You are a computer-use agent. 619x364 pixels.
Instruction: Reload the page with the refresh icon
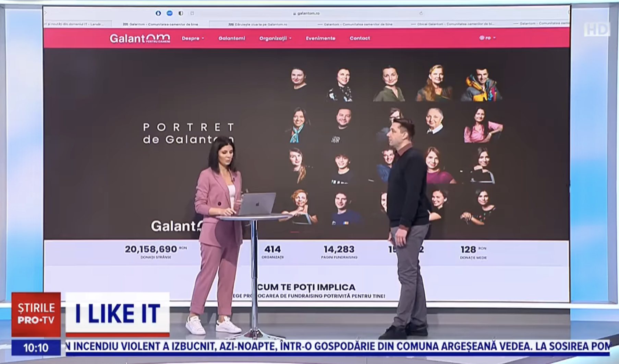(421, 13)
